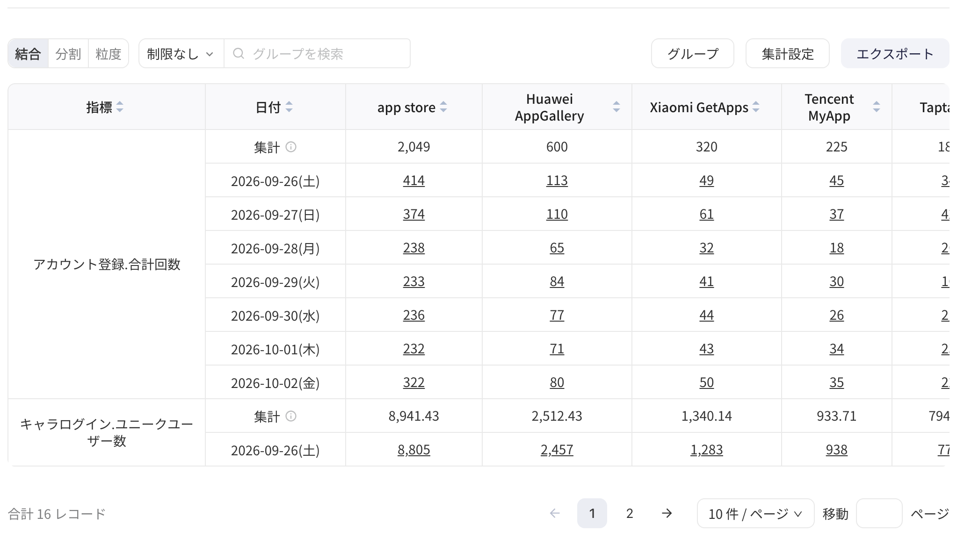Click the search magnifier icon
Screen dimensions: 957x560
(x=239, y=53)
